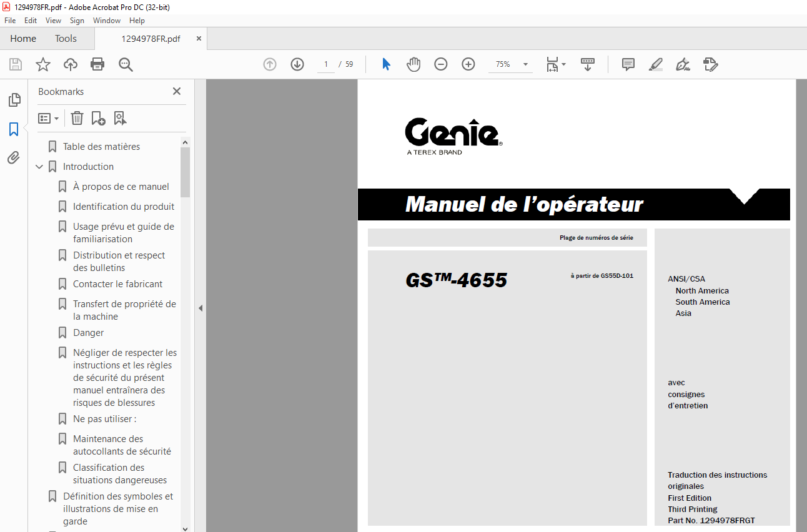Viewport: 807px width, 532px height.
Task: Click the stamp/send for signature icon
Action: click(x=710, y=64)
